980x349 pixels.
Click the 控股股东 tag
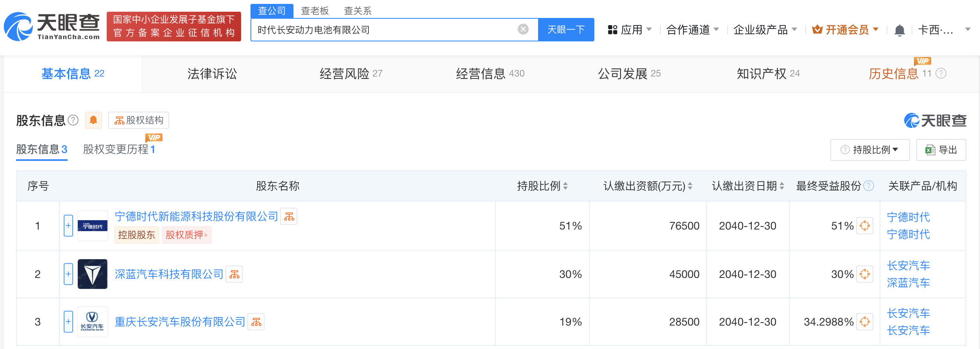coord(137,235)
